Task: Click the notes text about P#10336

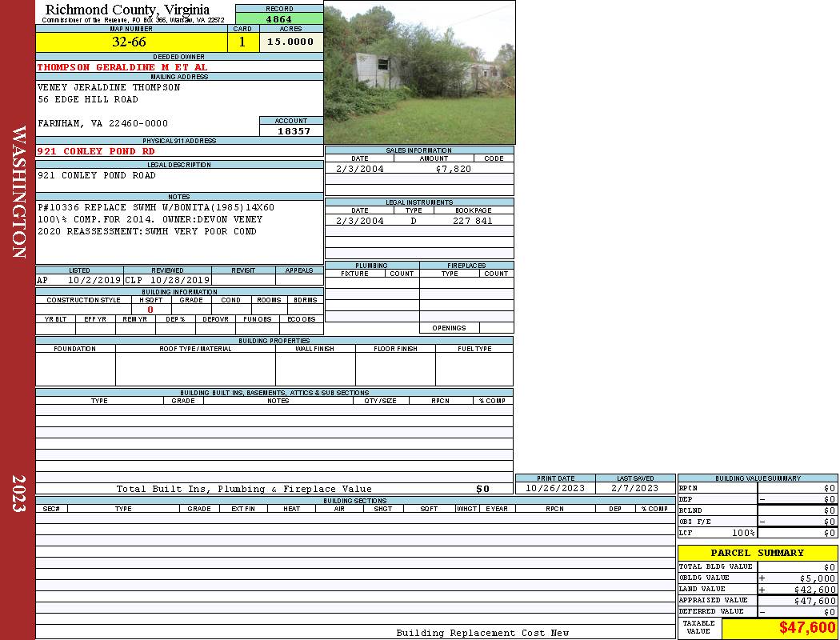Action: tap(156, 208)
